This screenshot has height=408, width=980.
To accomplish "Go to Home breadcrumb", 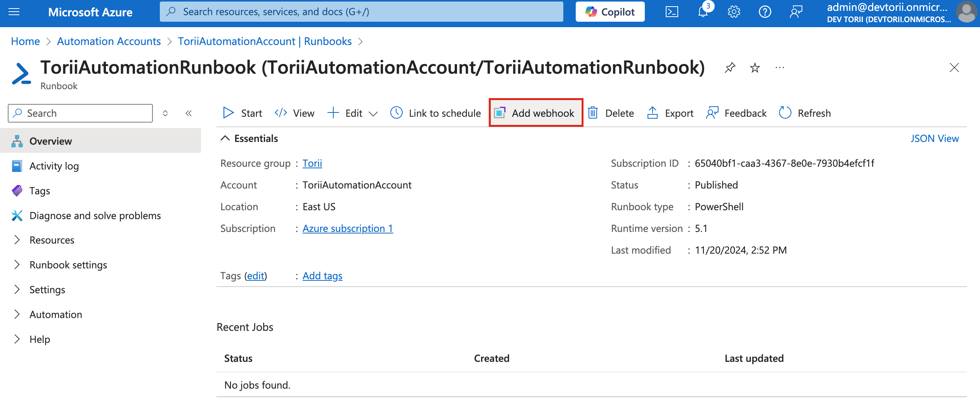I will pyautogui.click(x=26, y=41).
